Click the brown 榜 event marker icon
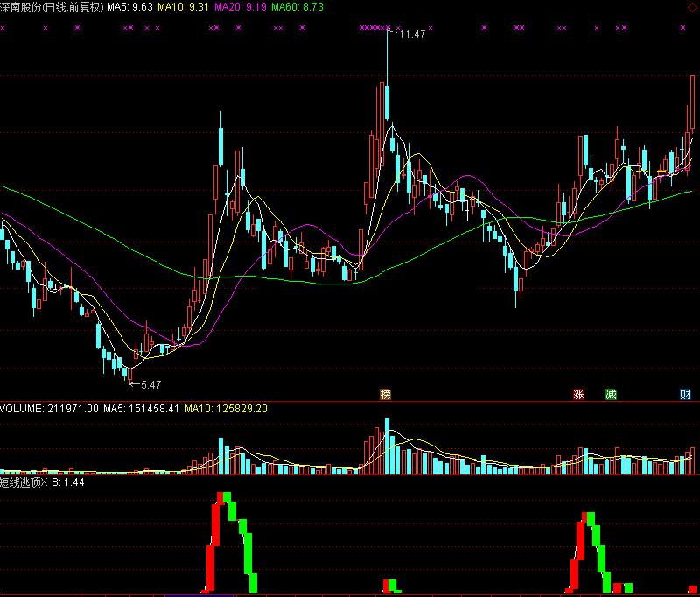Viewport: 700px width, 597px height. pos(385,394)
